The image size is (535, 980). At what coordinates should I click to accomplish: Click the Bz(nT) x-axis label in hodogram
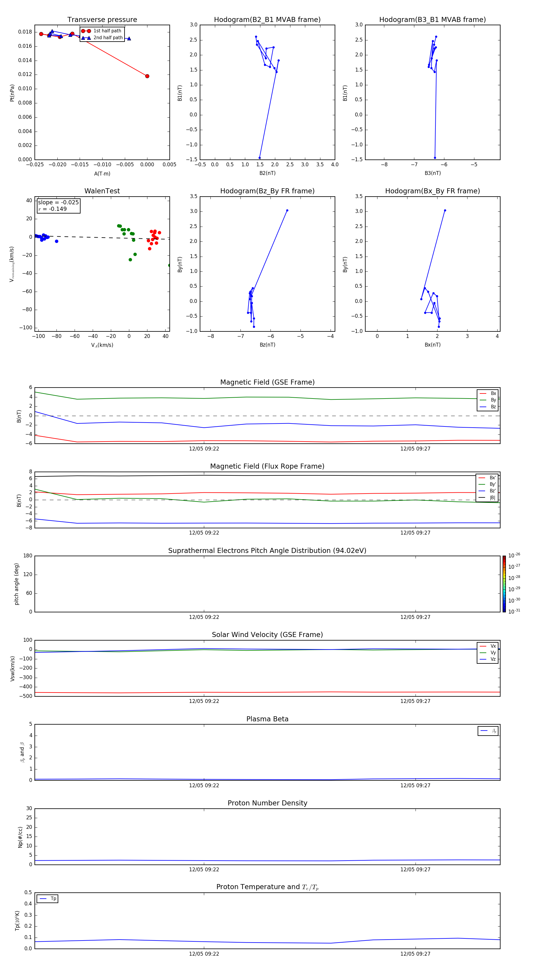click(x=267, y=345)
